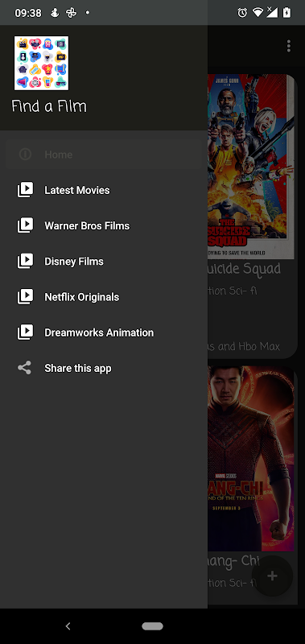This screenshot has width=305, height=644.
Task: Tap the Home info icon
Action: [25, 155]
